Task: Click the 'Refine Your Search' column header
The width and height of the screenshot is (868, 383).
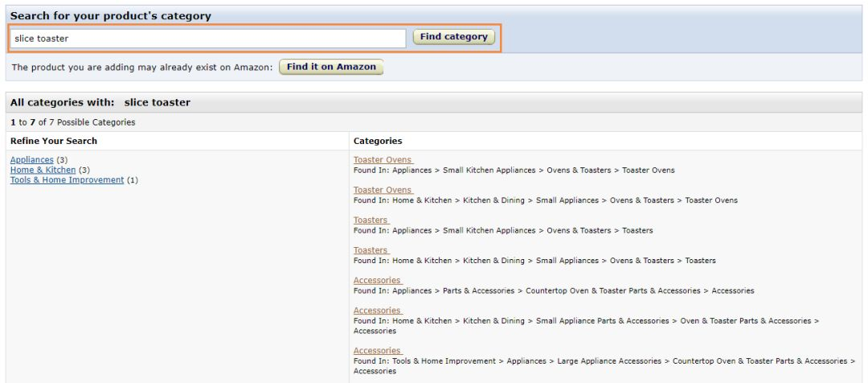Action: point(54,141)
